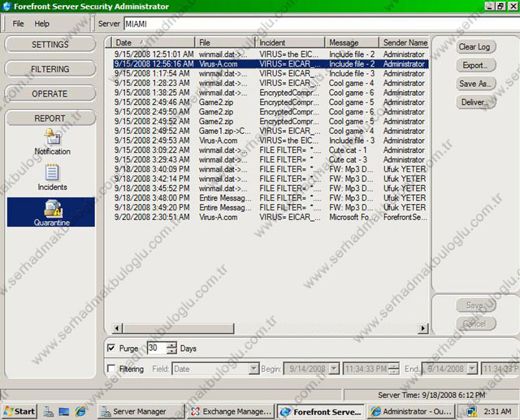This screenshot has height=420, width=520.
Task: Select the Game1.zip->C... row
Action: [271, 131]
